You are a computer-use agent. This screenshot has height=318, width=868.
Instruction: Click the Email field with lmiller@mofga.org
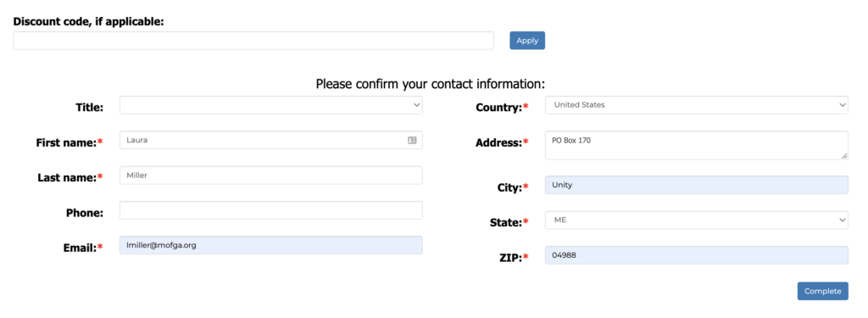(271, 245)
